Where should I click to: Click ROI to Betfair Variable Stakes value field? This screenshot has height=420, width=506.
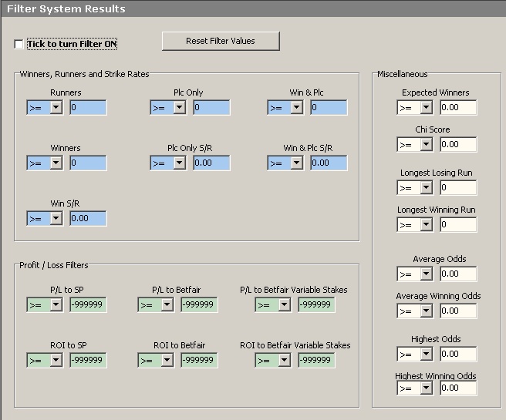tap(316, 361)
